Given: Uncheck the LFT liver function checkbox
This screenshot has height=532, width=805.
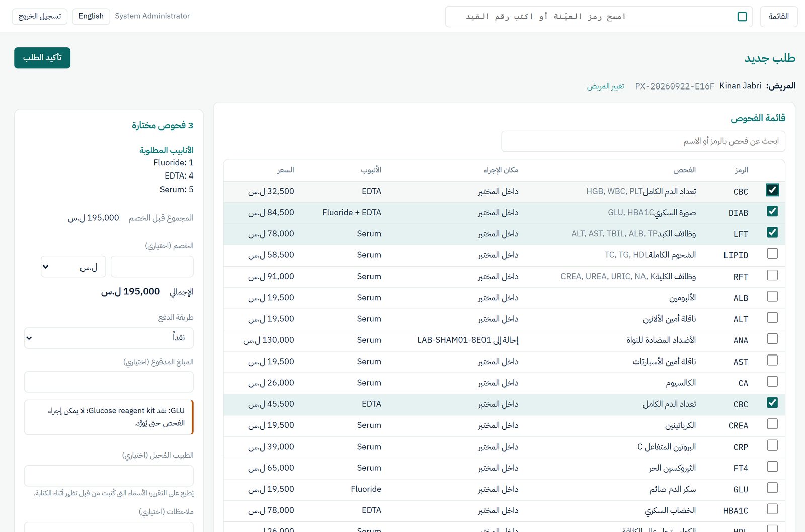Looking at the screenshot, I should click(x=772, y=232).
